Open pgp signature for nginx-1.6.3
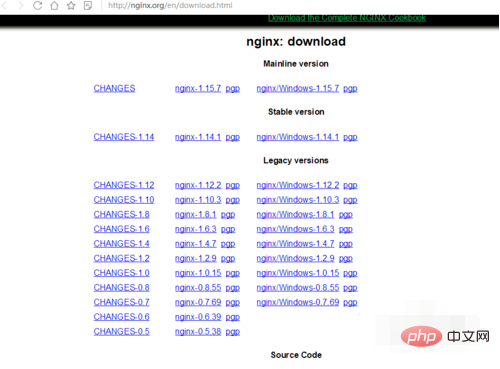Viewport: 500px width, 369px height. pos(228,229)
